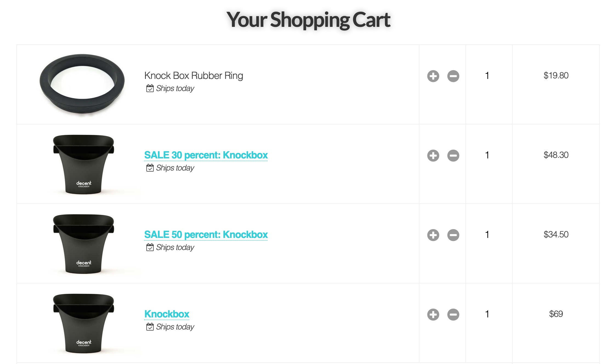
Task: Follow the regular Knockbox product link
Action: [x=167, y=314]
